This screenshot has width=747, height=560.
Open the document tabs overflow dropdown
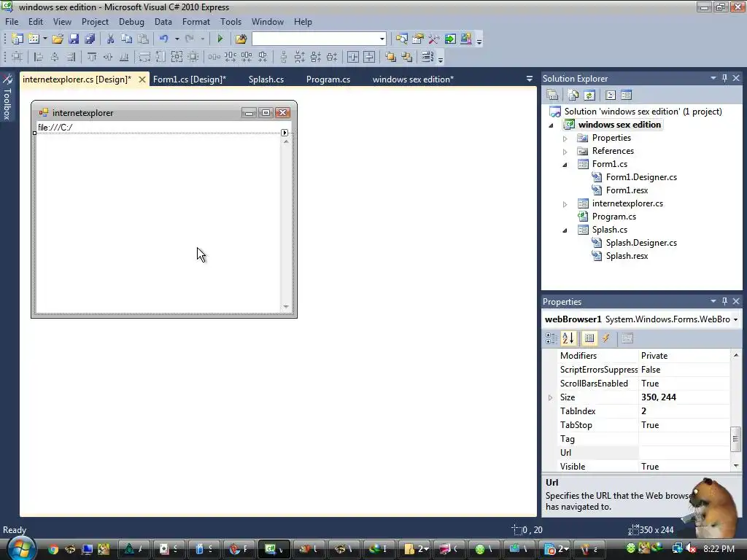530,79
